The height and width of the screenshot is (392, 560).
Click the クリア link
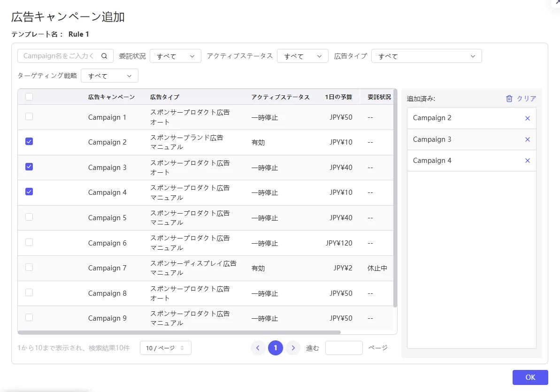pos(526,99)
